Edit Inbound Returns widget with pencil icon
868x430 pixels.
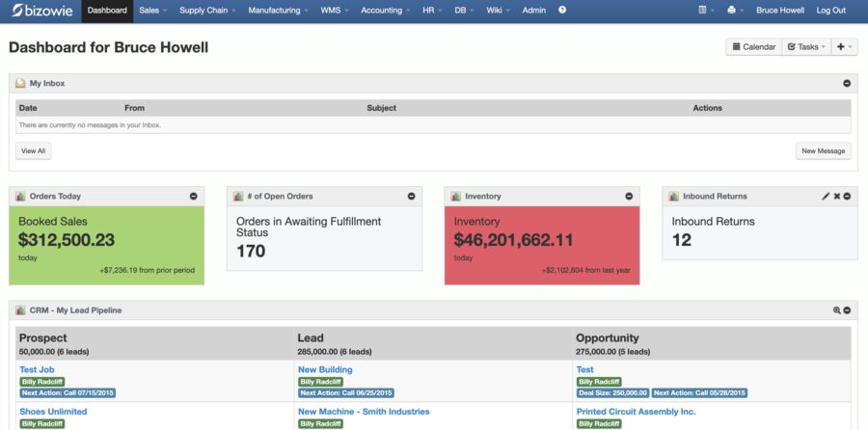point(826,196)
